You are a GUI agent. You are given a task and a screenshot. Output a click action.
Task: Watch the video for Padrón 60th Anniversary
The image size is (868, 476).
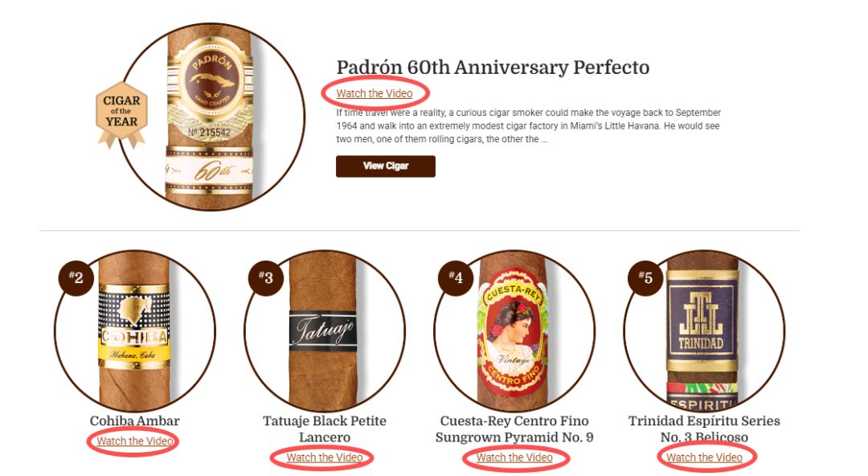375,93
